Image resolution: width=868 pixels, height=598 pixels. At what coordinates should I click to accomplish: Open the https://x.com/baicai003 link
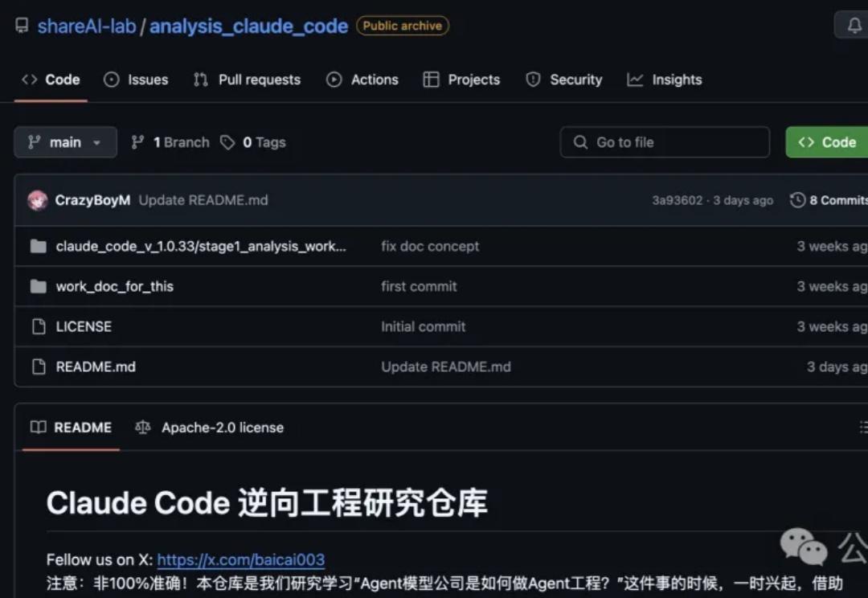point(241,559)
